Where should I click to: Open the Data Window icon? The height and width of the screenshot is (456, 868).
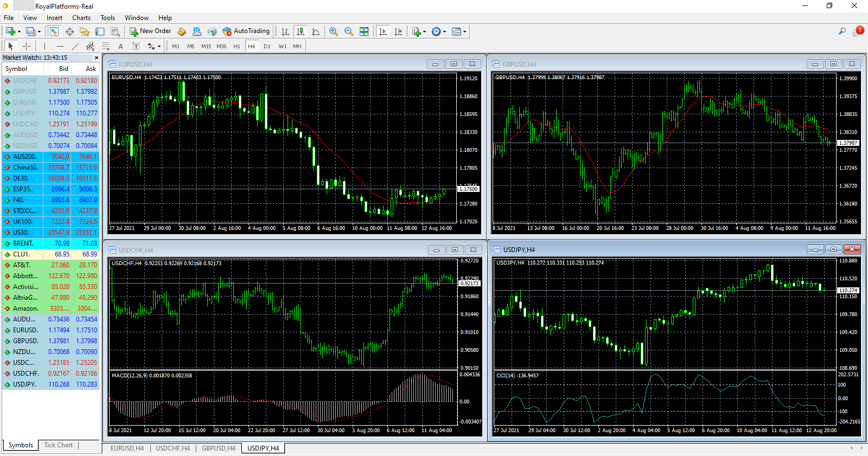click(x=69, y=31)
